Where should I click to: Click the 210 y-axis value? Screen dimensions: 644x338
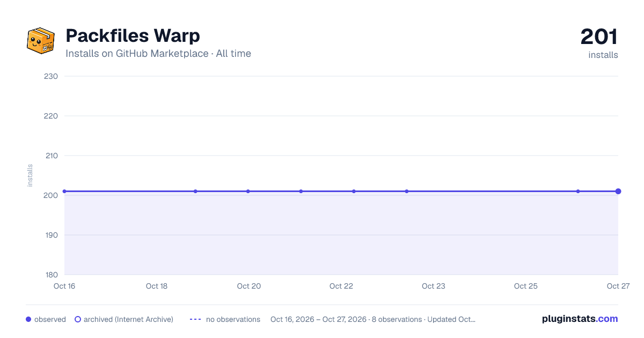[x=51, y=156]
